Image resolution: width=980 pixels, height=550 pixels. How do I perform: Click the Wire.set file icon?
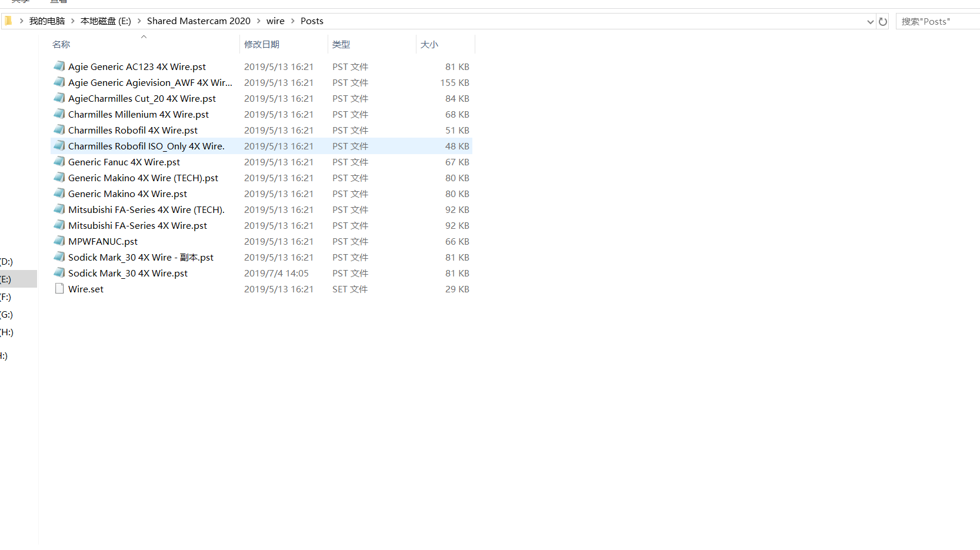coord(59,288)
